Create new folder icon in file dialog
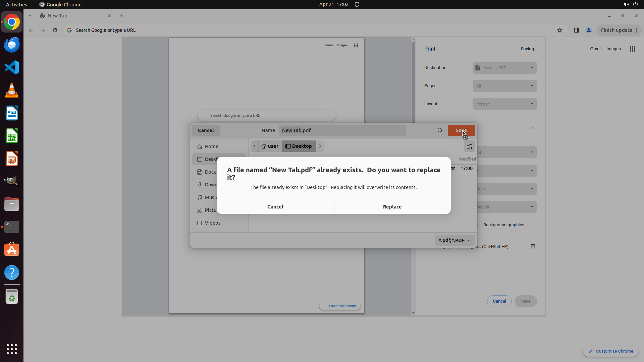This screenshot has width=644, height=362. pyautogui.click(x=469, y=146)
